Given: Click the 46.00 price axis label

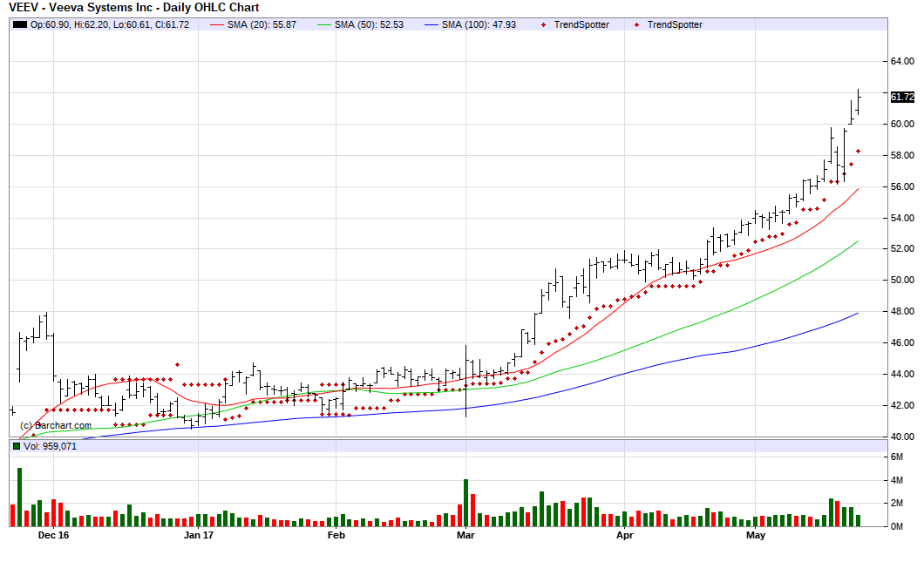Looking at the screenshot, I should 902,342.
